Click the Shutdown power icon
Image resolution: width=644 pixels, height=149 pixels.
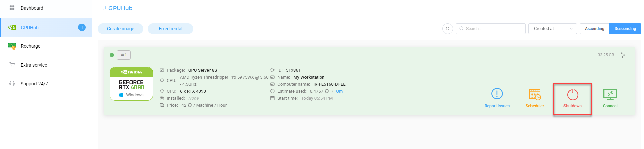(x=572, y=95)
